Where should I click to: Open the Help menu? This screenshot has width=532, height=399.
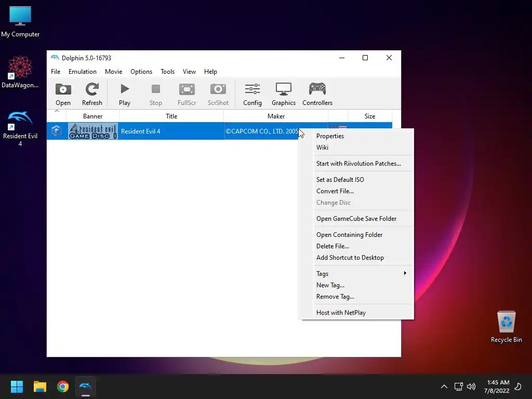[210, 72]
